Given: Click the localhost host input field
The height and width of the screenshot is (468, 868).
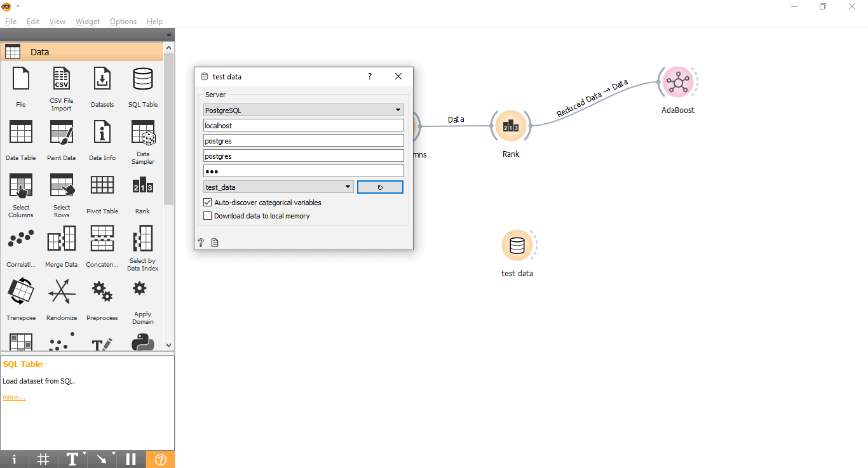Looking at the screenshot, I should tap(304, 126).
